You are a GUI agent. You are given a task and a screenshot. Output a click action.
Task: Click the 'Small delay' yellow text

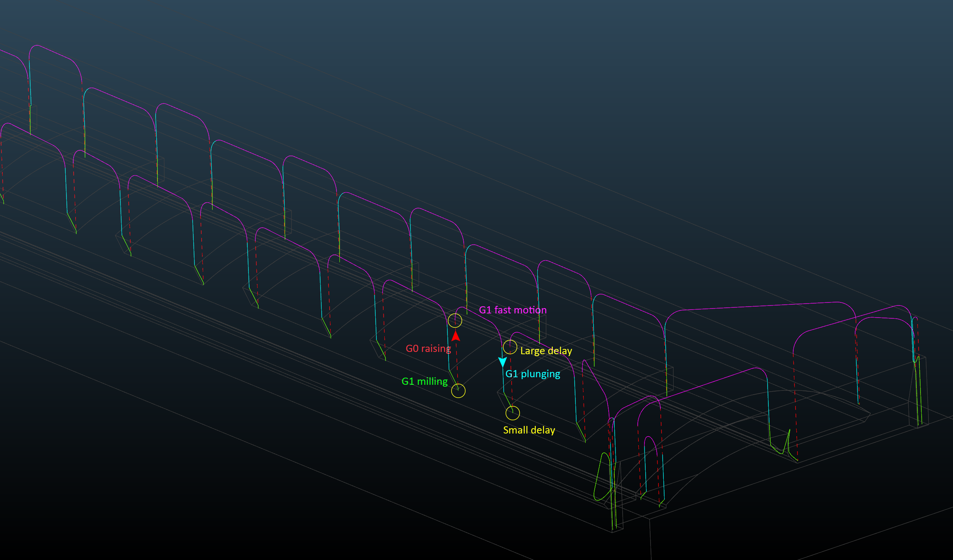click(529, 430)
